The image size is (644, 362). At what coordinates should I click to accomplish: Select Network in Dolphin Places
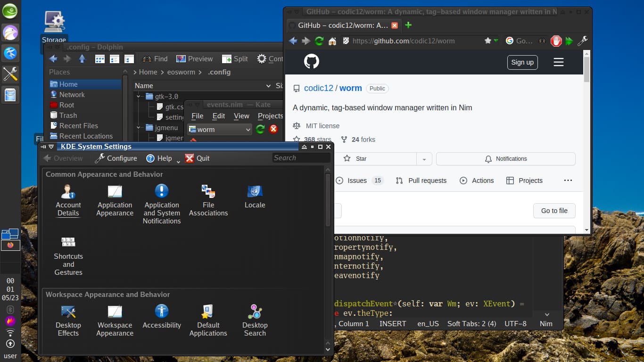[72, 95]
